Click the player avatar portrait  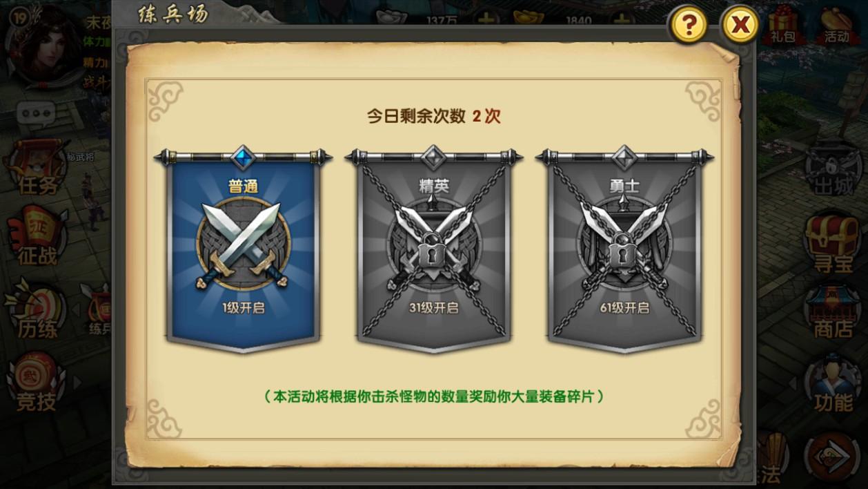[41, 41]
